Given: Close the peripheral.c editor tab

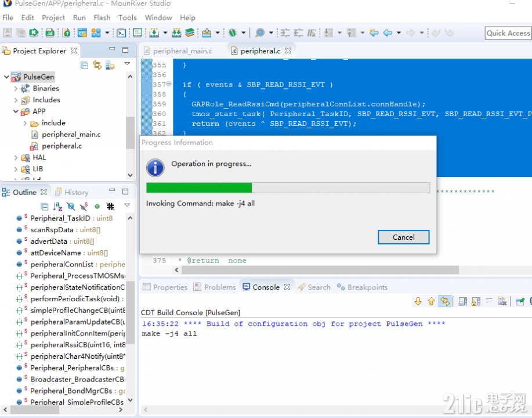Looking at the screenshot, I should point(288,51).
